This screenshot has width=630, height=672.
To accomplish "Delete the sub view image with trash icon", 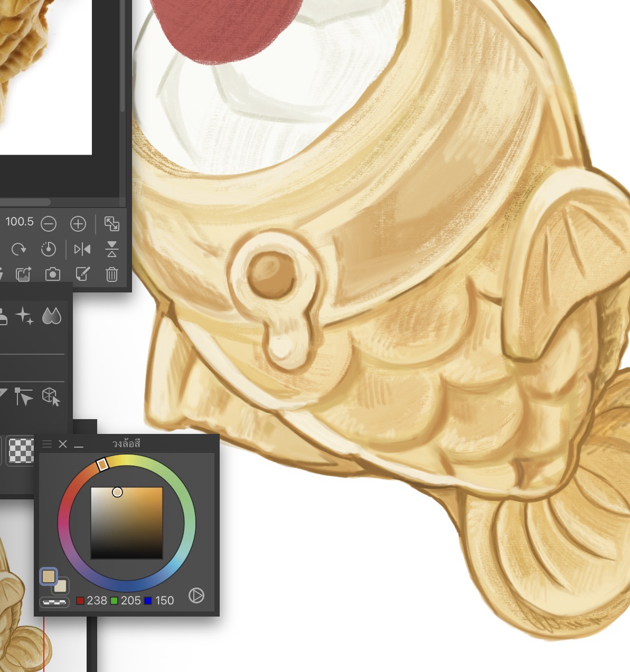I will (111, 274).
